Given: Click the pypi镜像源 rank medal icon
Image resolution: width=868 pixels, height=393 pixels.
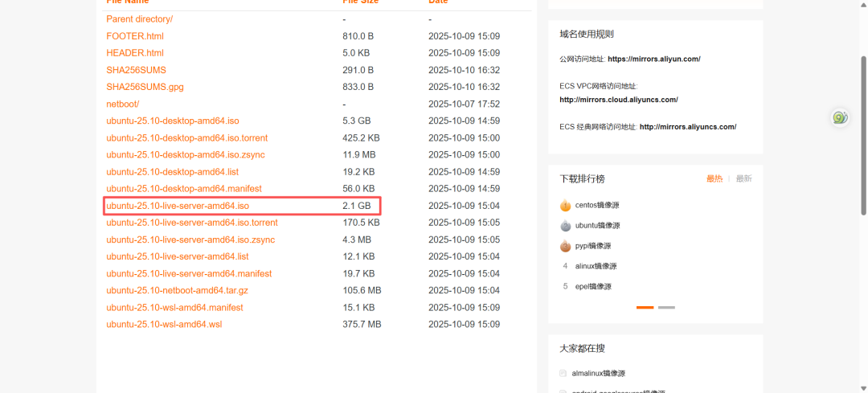Looking at the screenshot, I should tap(565, 246).
